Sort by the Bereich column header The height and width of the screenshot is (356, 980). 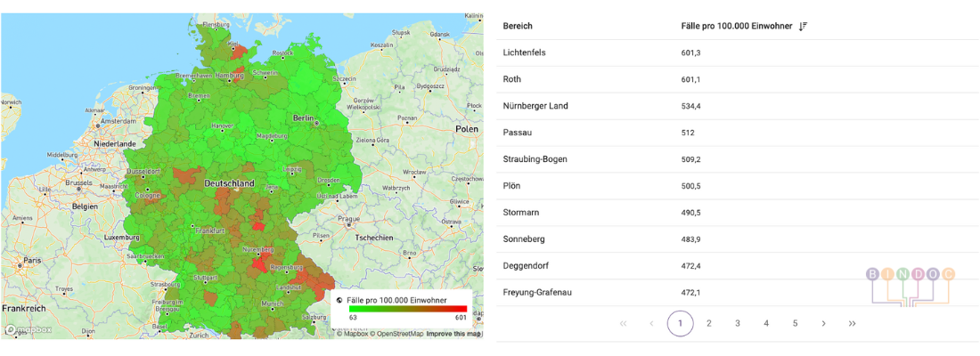518,27
